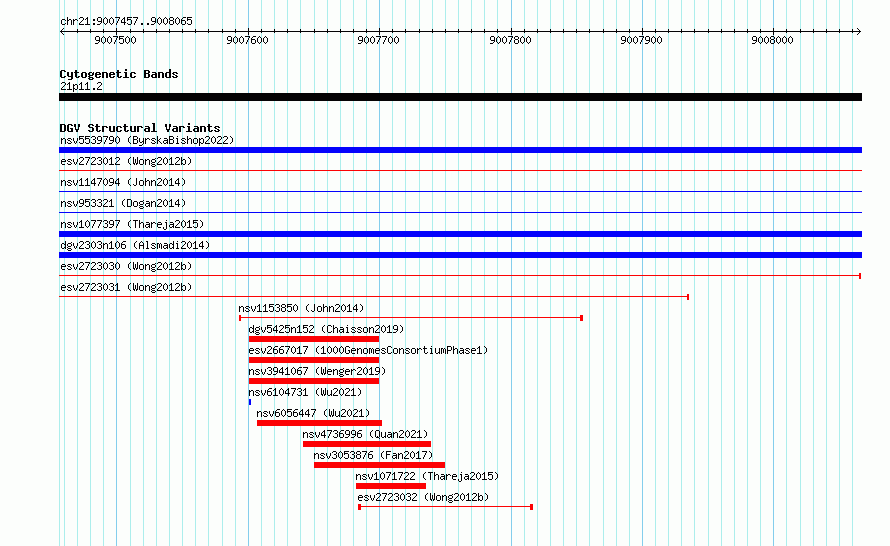
Task: Open nsv3053876 (Fan2017) label
Action: point(373,455)
